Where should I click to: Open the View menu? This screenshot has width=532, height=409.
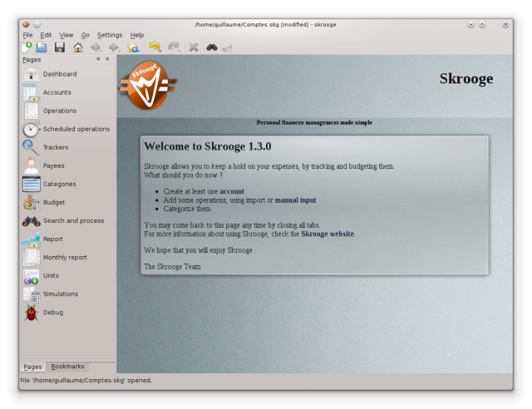66,35
